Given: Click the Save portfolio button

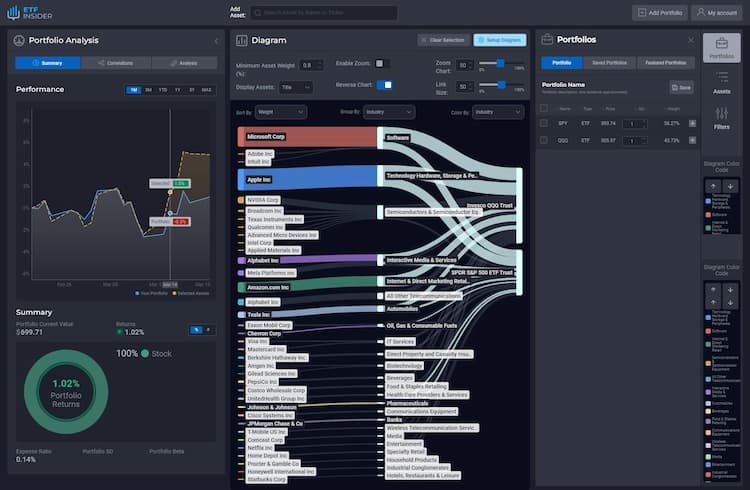Looking at the screenshot, I should pos(681,88).
